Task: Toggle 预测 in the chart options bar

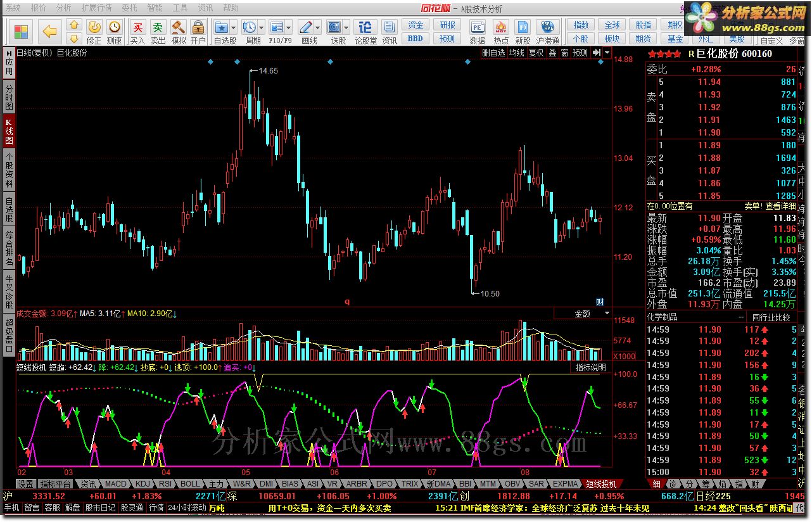Action: pos(580,53)
